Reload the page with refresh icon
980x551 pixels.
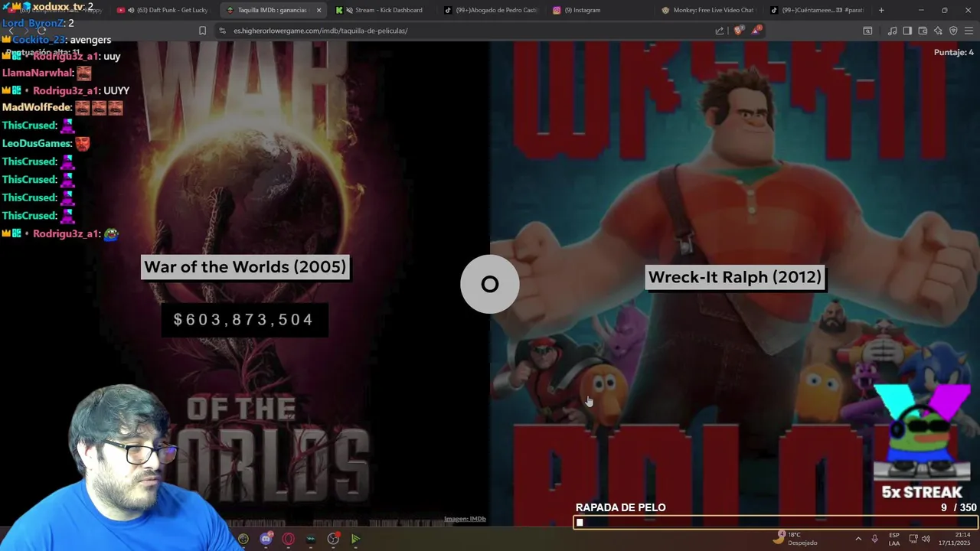click(42, 31)
